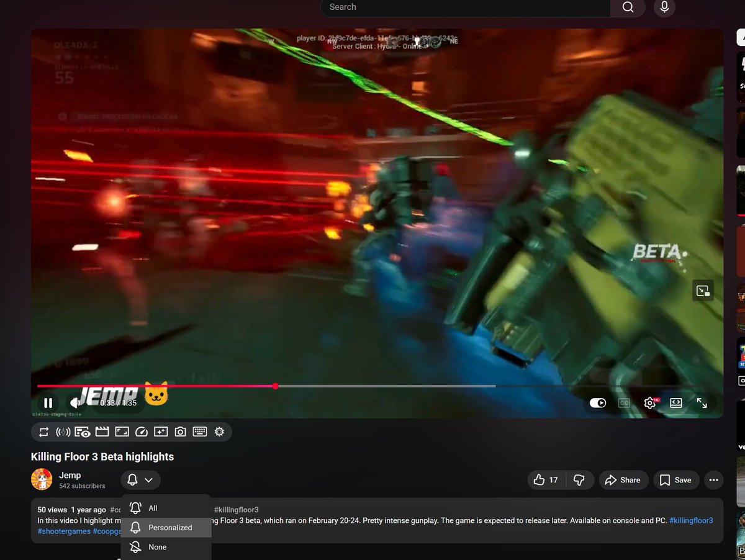
Task: Click the magnifier search button
Action: click(x=628, y=7)
